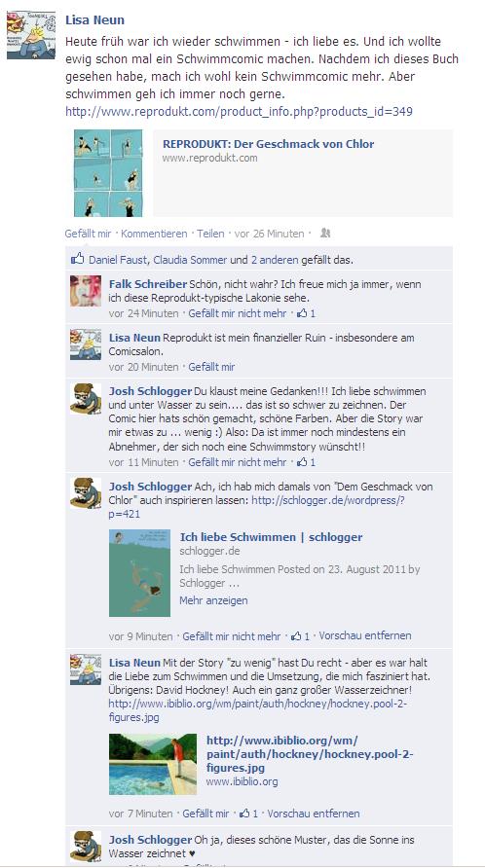Open the reprodukt.com product_info URL
This screenshot has height=868, width=485.
pos(239,112)
